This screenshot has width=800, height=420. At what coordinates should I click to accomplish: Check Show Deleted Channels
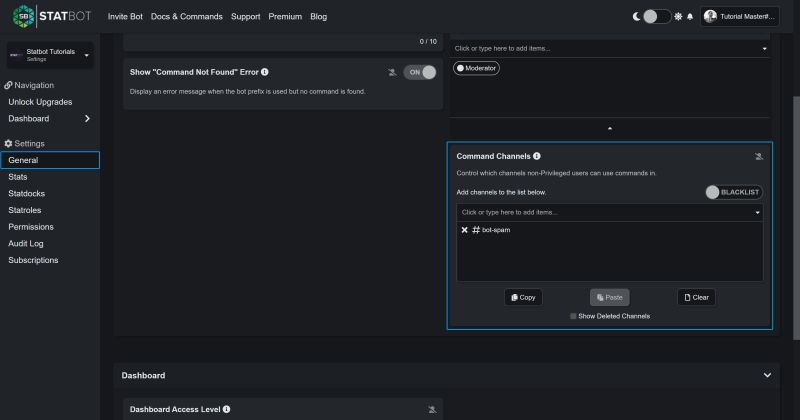pos(573,316)
